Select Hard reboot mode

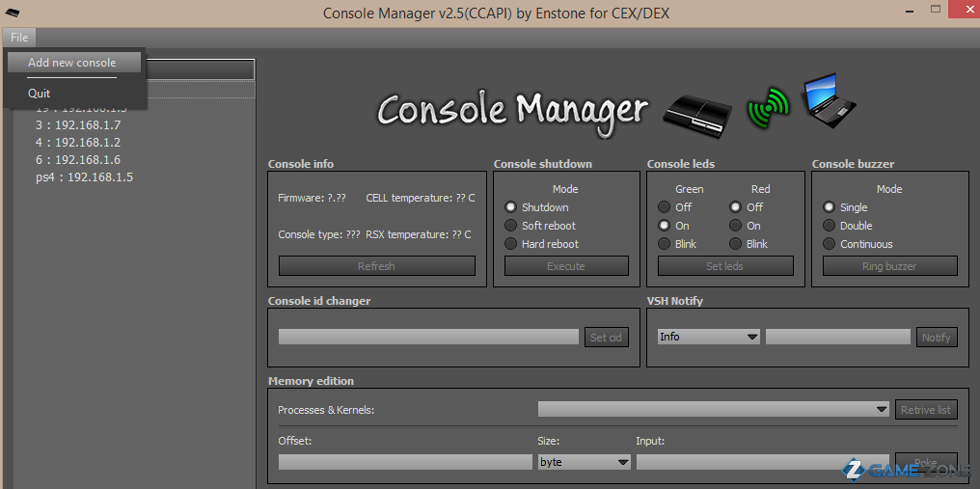[x=510, y=244]
